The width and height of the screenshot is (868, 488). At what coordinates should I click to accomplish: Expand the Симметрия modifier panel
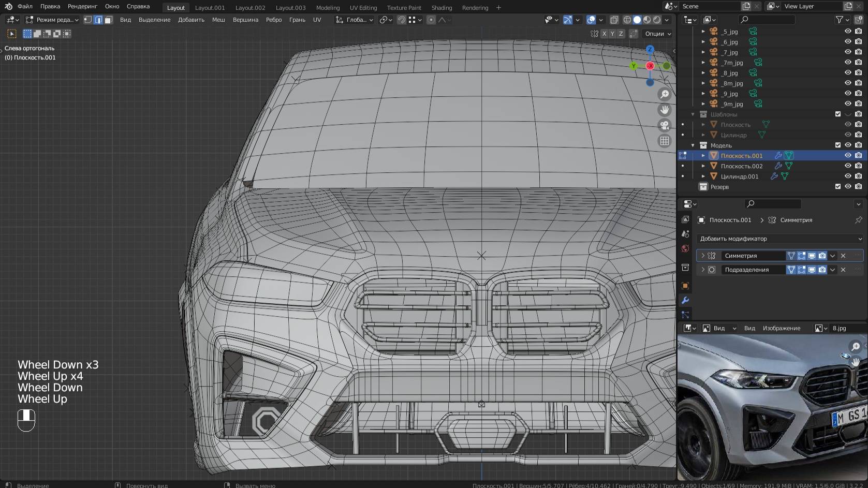coord(702,255)
